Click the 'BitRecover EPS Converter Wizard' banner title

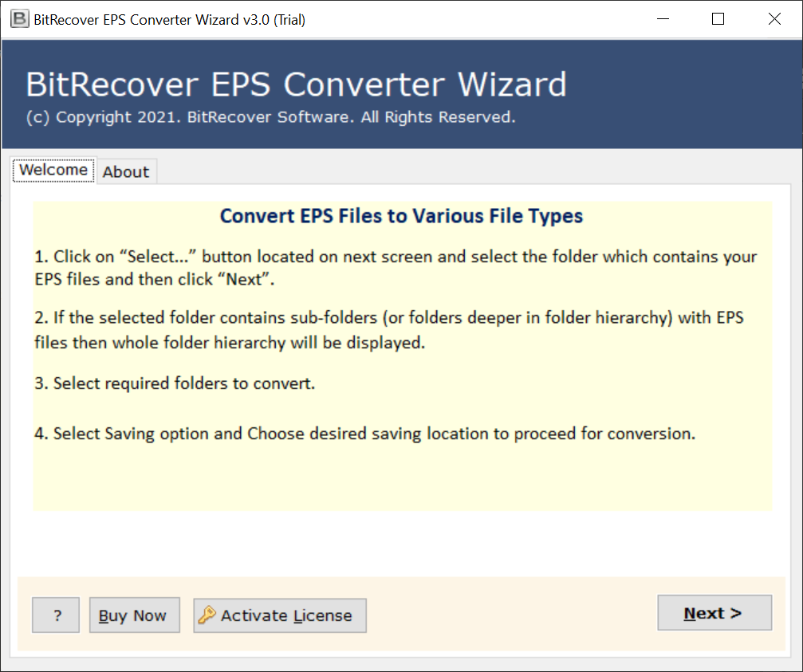297,84
